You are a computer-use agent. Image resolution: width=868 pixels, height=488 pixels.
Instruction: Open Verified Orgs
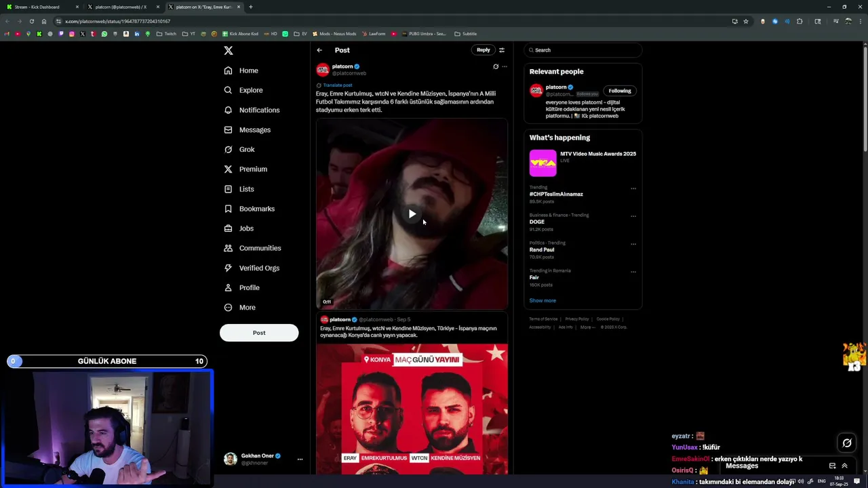(252, 268)
